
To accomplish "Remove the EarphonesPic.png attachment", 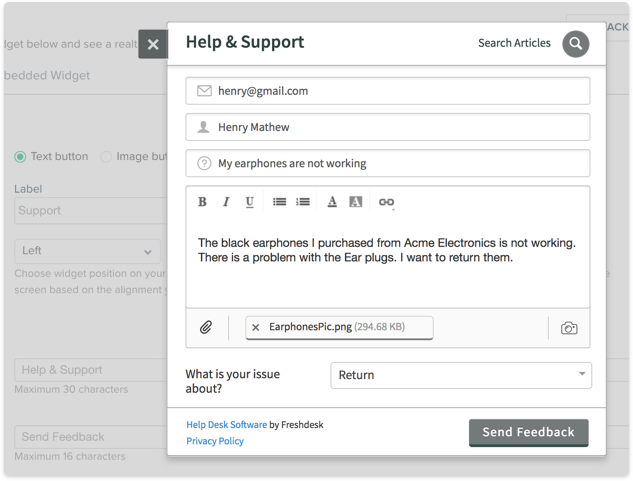I will click(256, 327).
